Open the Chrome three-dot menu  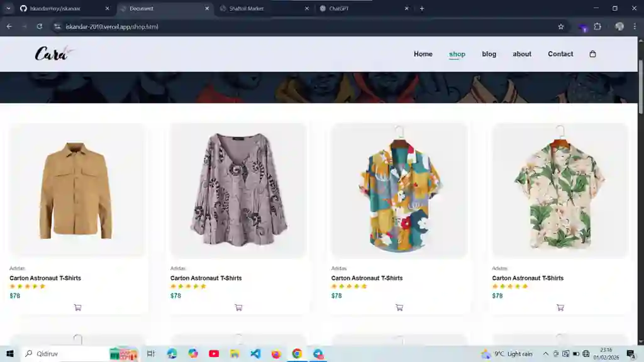[635, 26]
